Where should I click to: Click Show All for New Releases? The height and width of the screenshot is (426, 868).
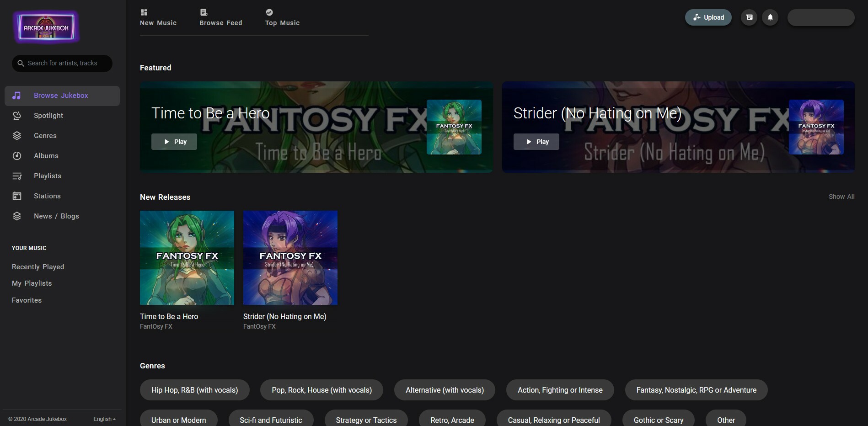[x=841, y=197]
